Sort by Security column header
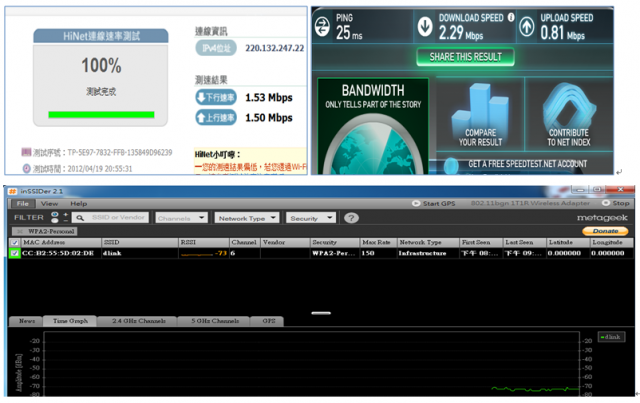640x403 pixels. (335, 242)
